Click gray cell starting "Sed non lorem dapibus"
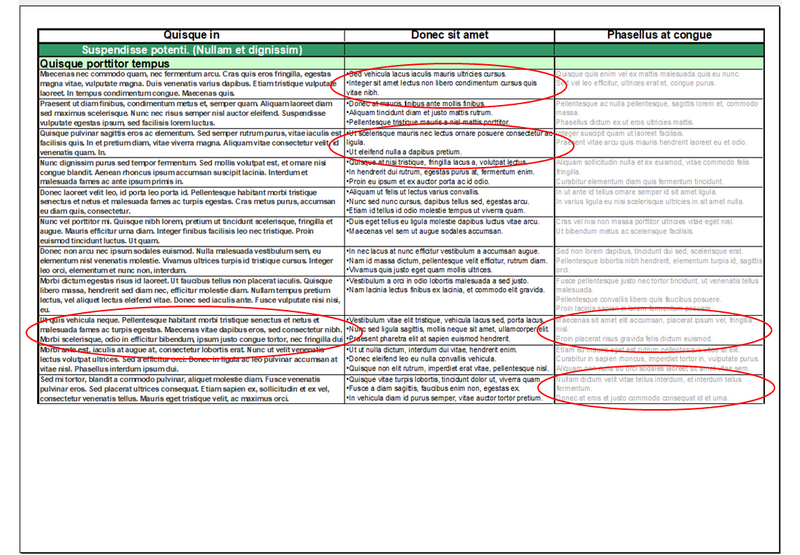This screenshot has width=800, height=555. coord(659,261)
